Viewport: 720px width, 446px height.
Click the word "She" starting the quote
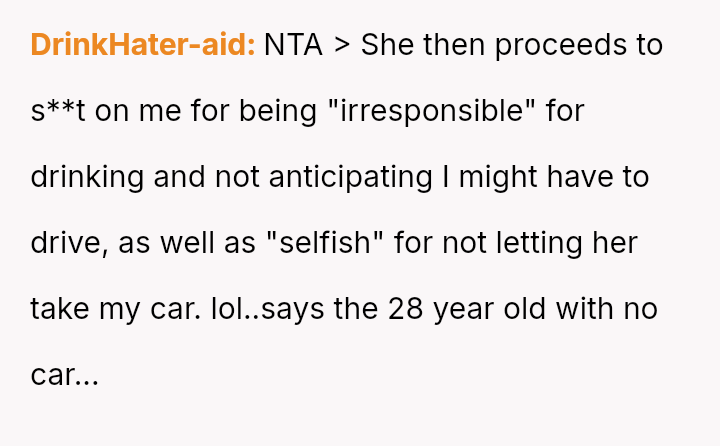387,45
